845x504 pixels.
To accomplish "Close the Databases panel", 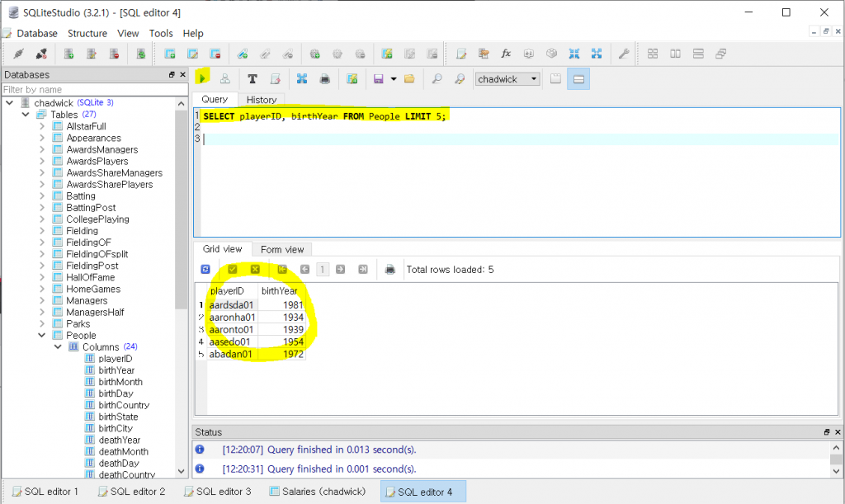I will pyautogui.click(x=182, y=75).
